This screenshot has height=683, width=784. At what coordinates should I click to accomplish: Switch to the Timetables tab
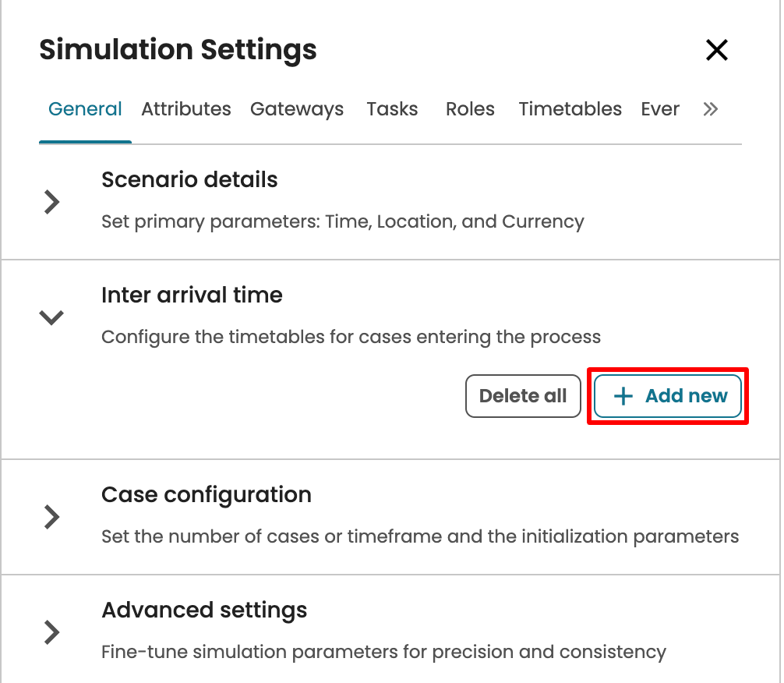[x=570, y=109]
